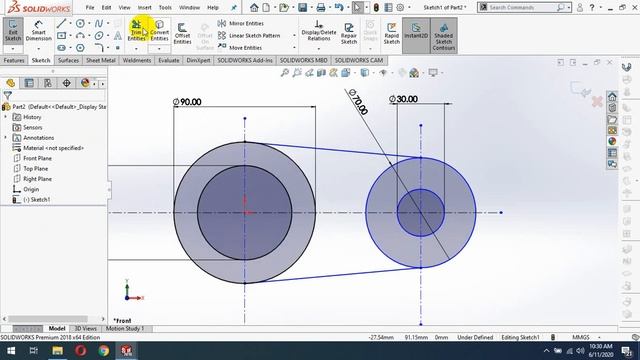This screenshot has width=640, height=360.
Task: Open the Motion Study 1 tab
Action: coord(125,329)
